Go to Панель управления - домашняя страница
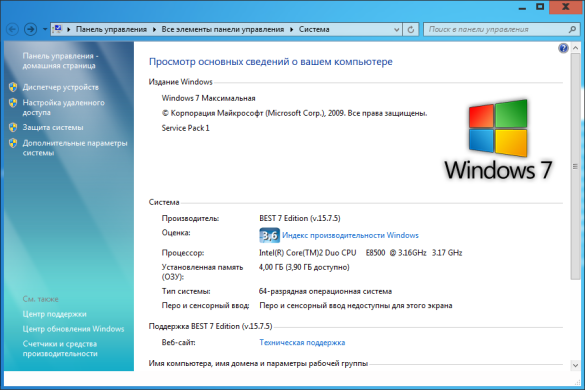This screenshot has height=390, width=585. point(60,60)
